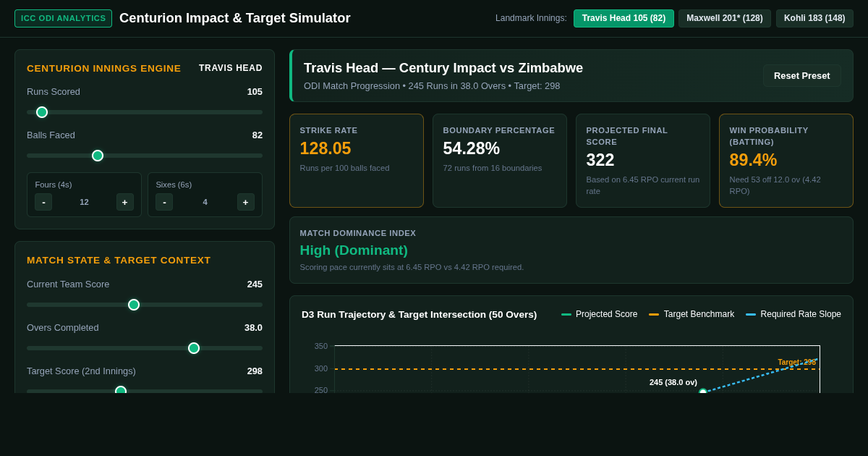Click the Sixes count value 4

pos(205,202)
